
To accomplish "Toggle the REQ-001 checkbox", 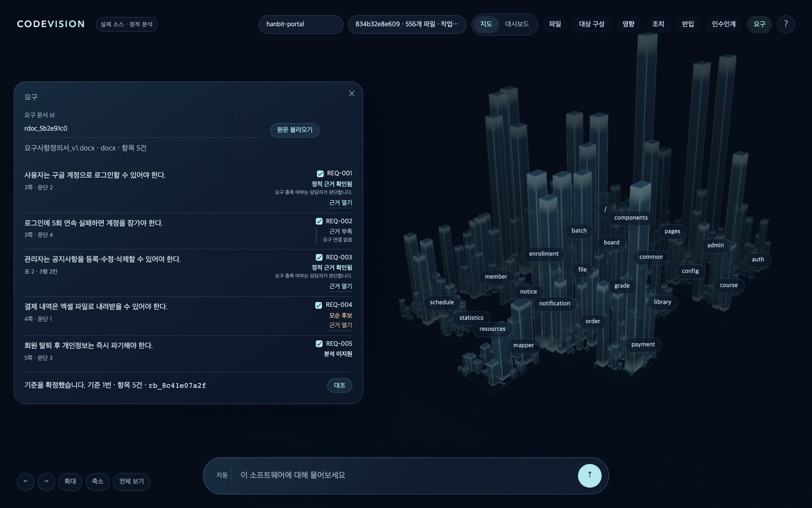I will coord(320,173).
